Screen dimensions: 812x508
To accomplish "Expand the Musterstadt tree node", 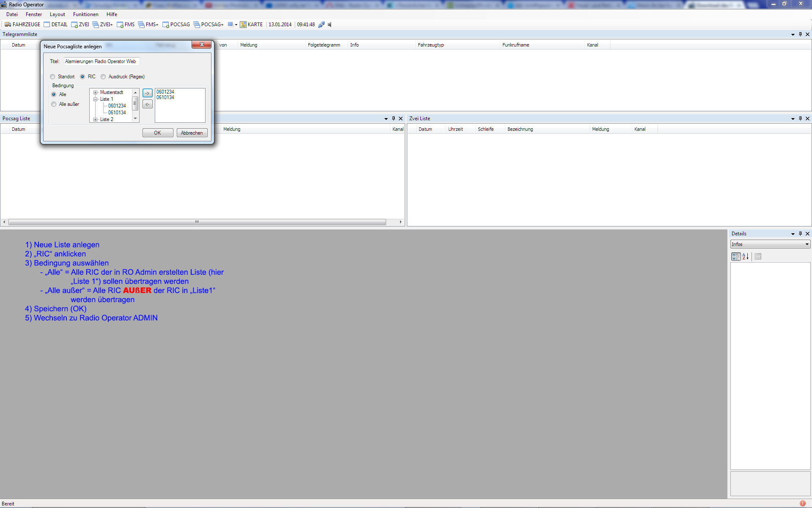I will click(96, 92).
